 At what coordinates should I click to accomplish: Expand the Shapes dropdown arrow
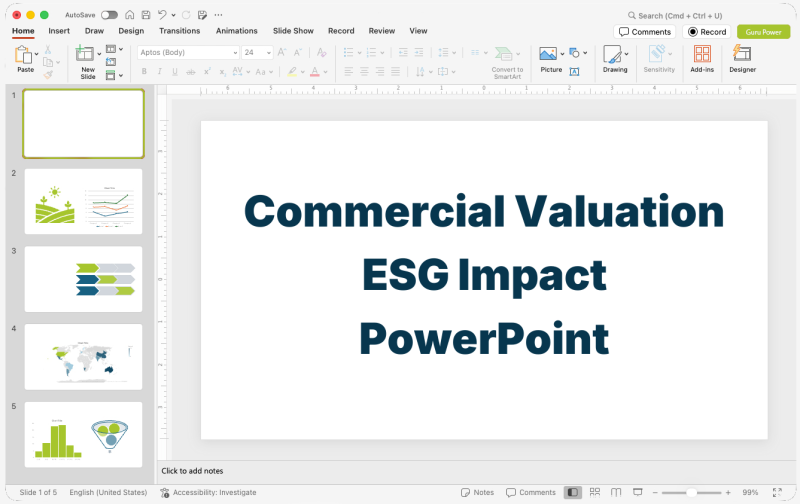pos(585,53)
